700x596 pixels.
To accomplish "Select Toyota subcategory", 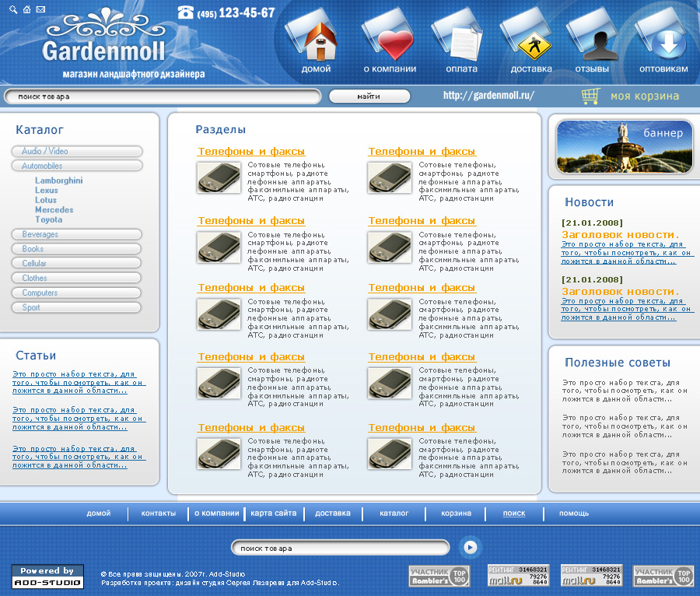I will coord(49,219).
